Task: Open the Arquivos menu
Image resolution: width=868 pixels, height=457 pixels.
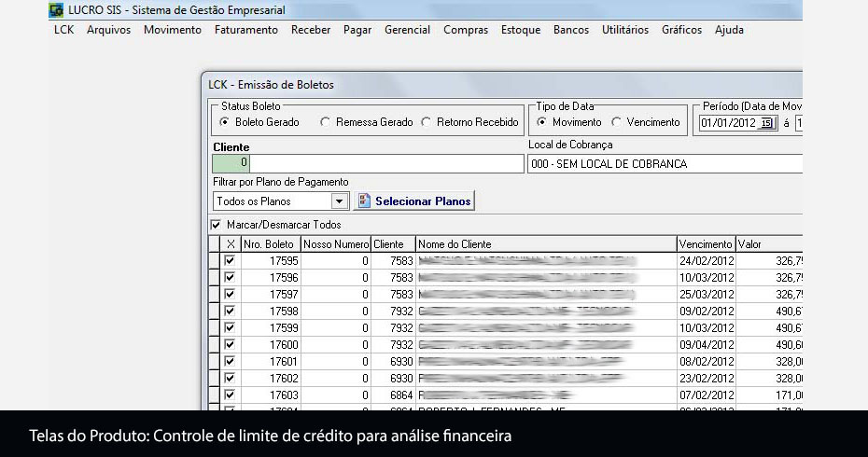Action: pos(108,30)
